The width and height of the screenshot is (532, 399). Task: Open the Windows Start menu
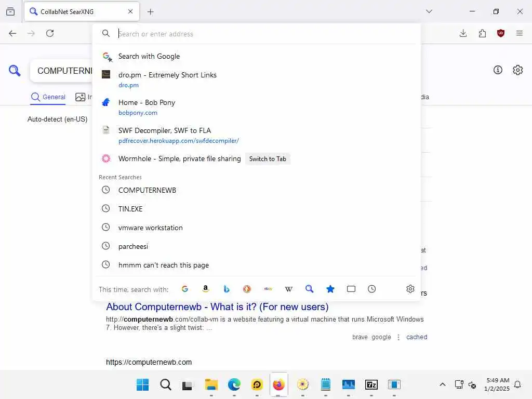[142, 384]
